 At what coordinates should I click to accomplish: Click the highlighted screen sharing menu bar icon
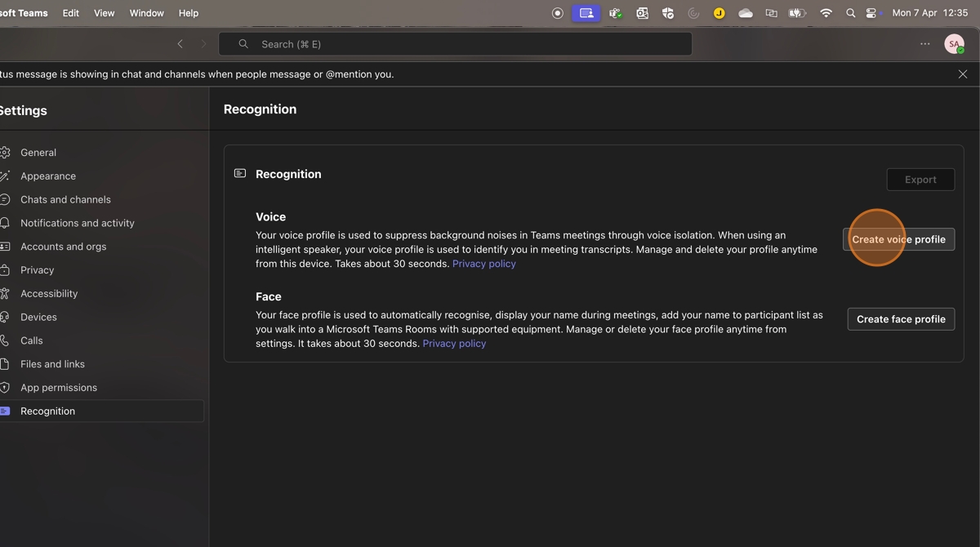[586, 13]
